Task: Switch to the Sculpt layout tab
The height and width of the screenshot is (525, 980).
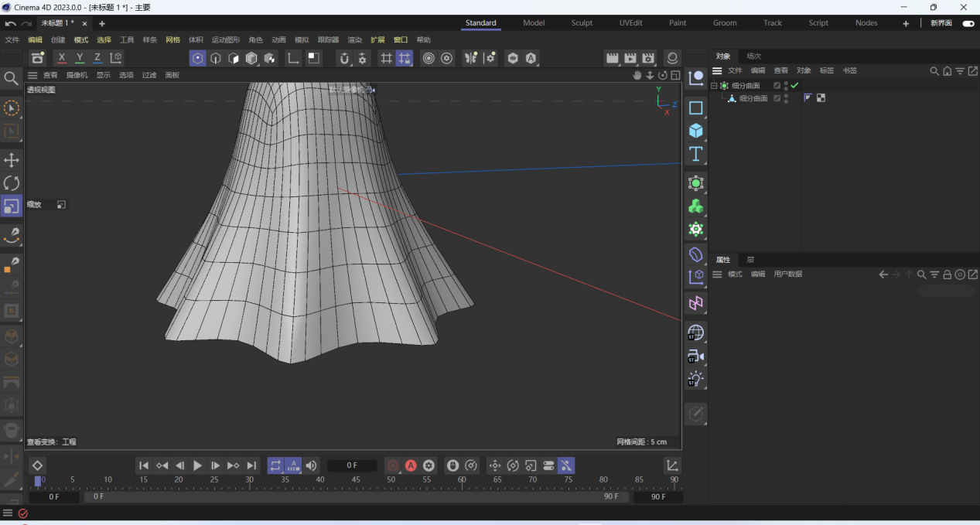Action: [582, 23]
